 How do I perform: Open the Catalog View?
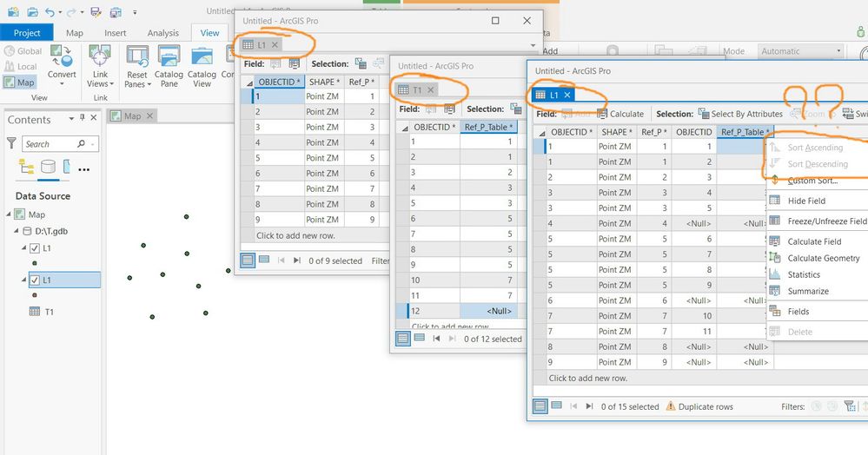(x=202, y=66)
